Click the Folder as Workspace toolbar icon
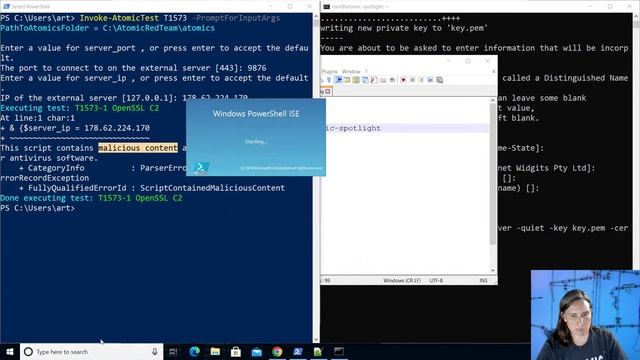This screenshot has height=360, width=640. (x=383, y=80)
